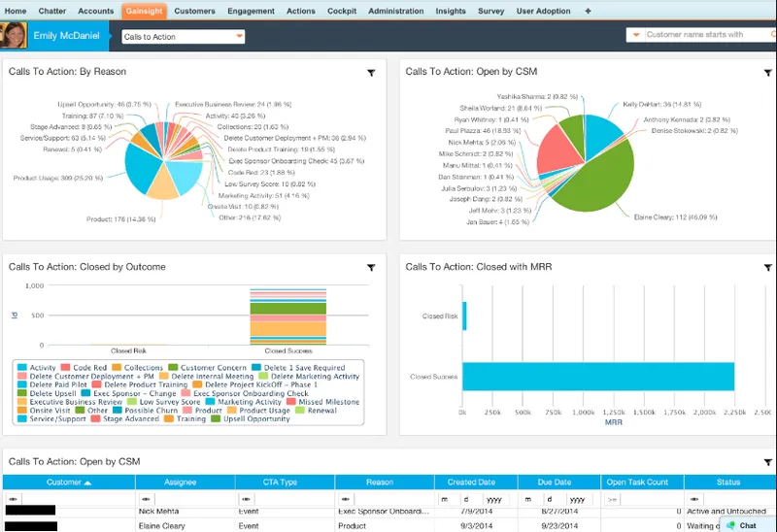This screenshot has height=532, width=777.
Task: Open filter for Calls To Action: By Reason
Action: [x=371, y=73]
